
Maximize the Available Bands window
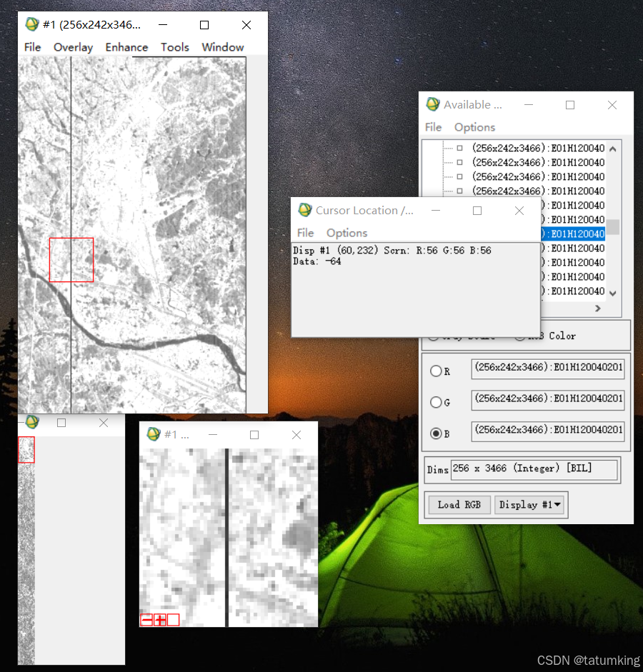click(x=570, y=105)
